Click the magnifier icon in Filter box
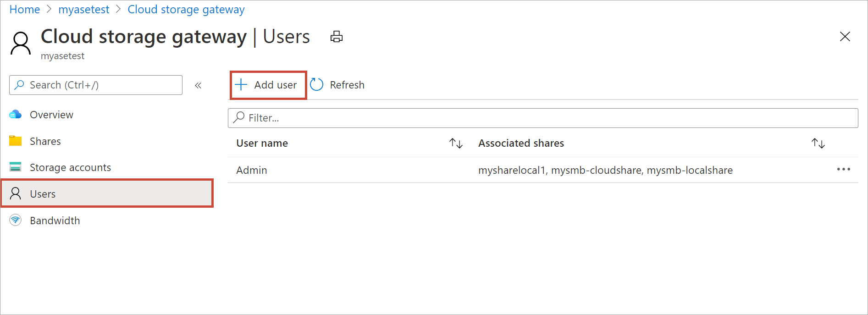Screen dimensions: 868x315 238,117
